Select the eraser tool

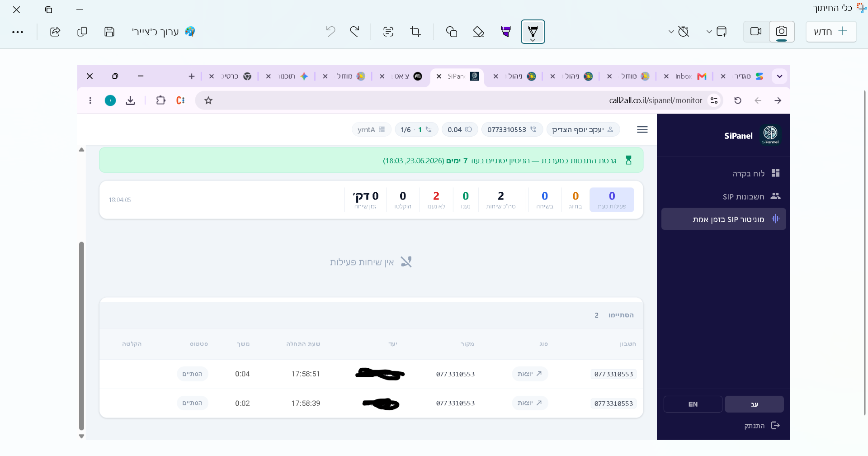[x=479, y=32]
